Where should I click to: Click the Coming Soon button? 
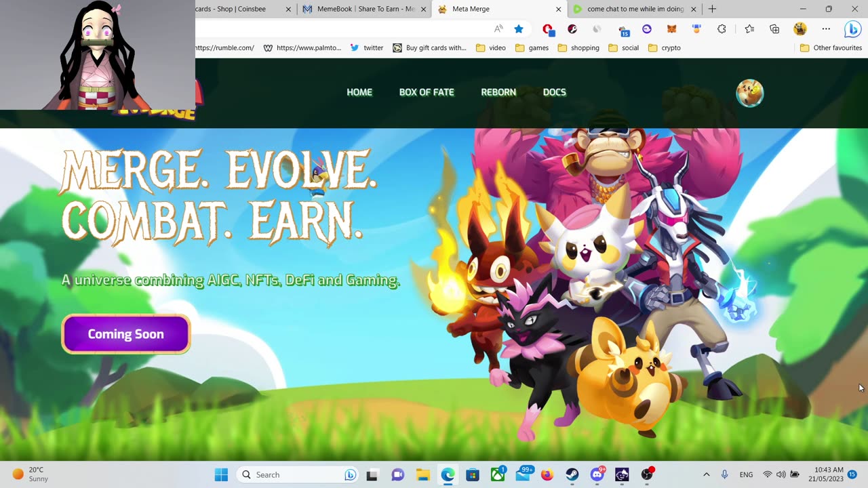pyautogui.click(x=126, y=334)
